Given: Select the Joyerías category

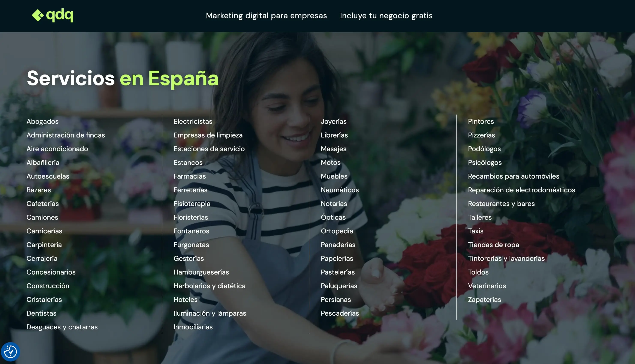Looking at the screenshot, I should pos(334,121).
